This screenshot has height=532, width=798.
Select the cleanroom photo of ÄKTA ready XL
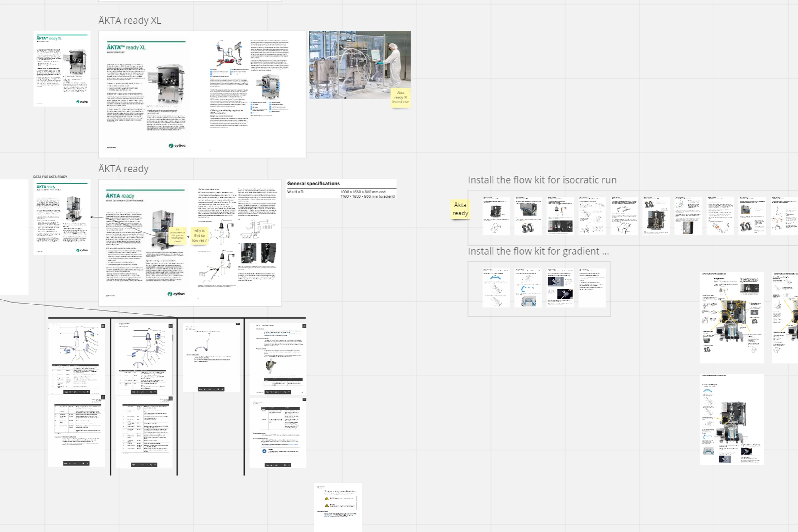360,65
